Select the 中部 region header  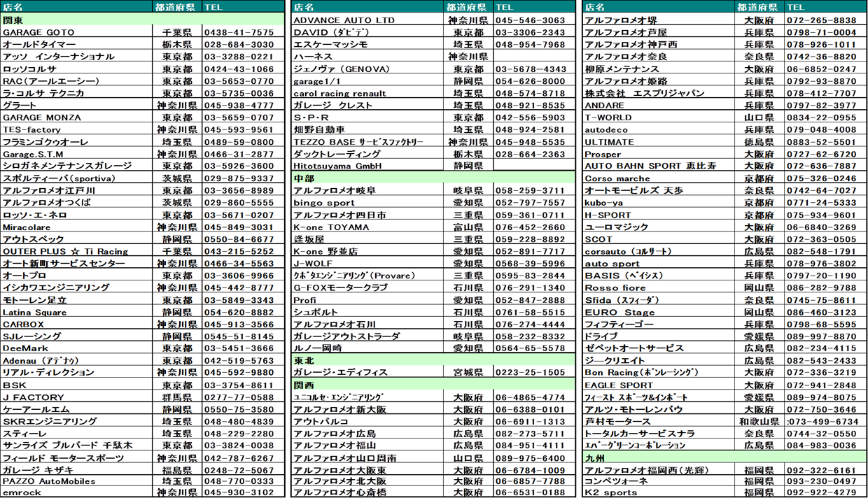click(x=367, y=178)
